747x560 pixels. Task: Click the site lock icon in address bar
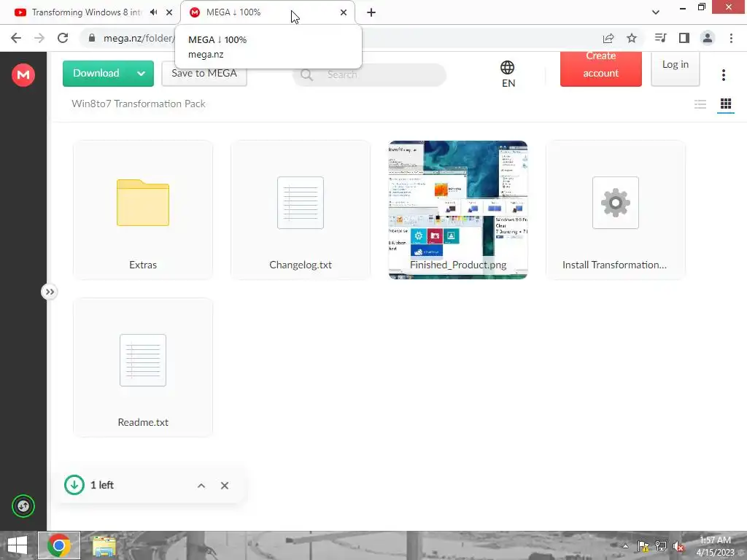92,38
